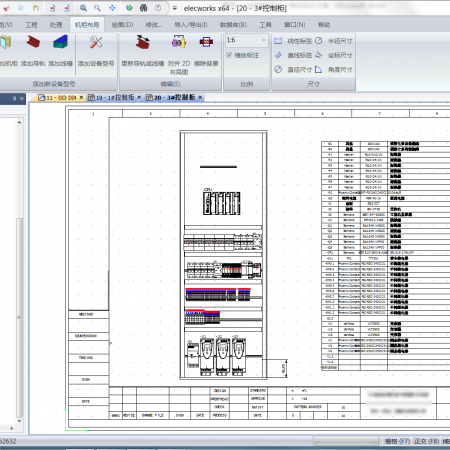Click the 删除背景 icon
This screenshot has width=450, height=450.
pos(206,42)
